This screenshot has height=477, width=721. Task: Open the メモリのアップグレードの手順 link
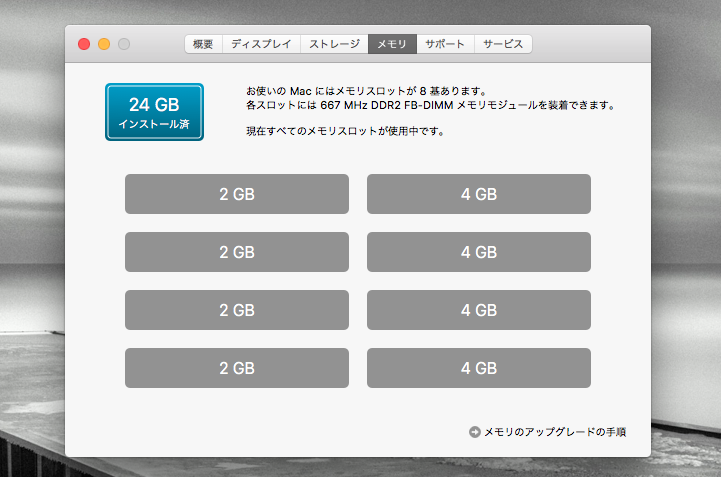pos(554,432)
